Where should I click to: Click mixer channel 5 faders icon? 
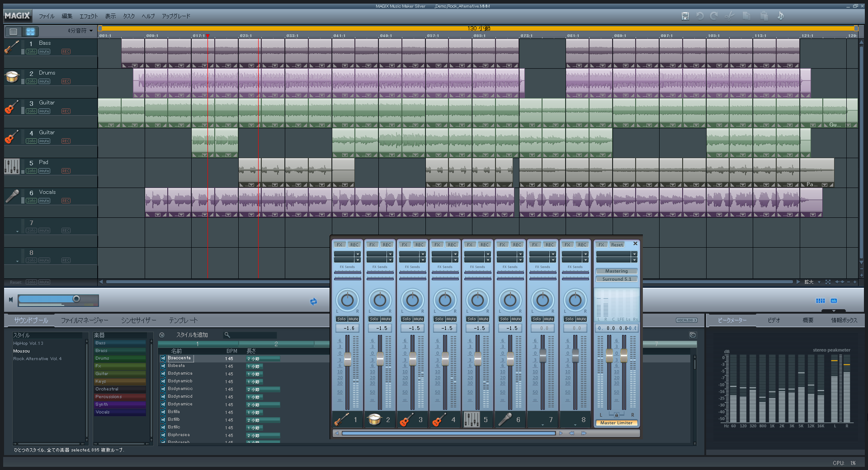coord(472,419)
